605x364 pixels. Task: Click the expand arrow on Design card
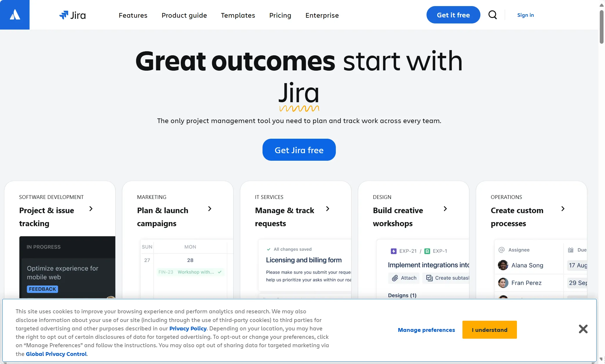click(x=445, y=208)
